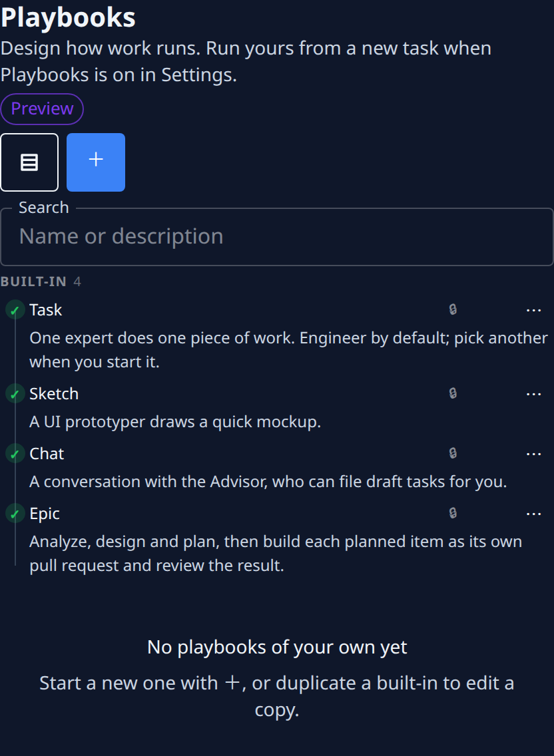Click the lock icon on the Task row
This screenshot has height=756, width=554.
(453, 309)
